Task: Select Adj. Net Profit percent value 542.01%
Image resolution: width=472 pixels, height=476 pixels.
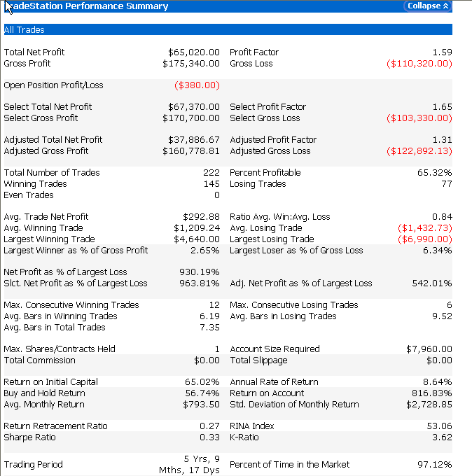Action: [432, 283]
